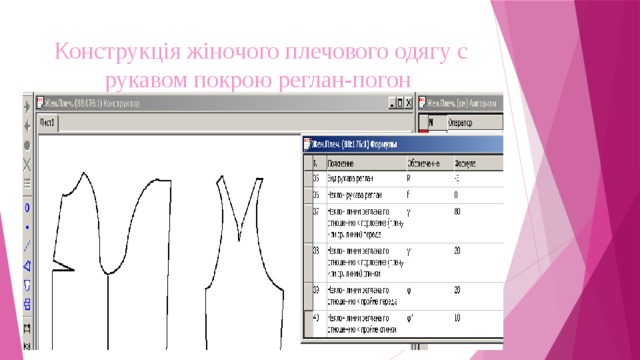The width and height of the screenshot is (640, 360).
Task: Click the Формулы window title icon
Action: [307, 144]
